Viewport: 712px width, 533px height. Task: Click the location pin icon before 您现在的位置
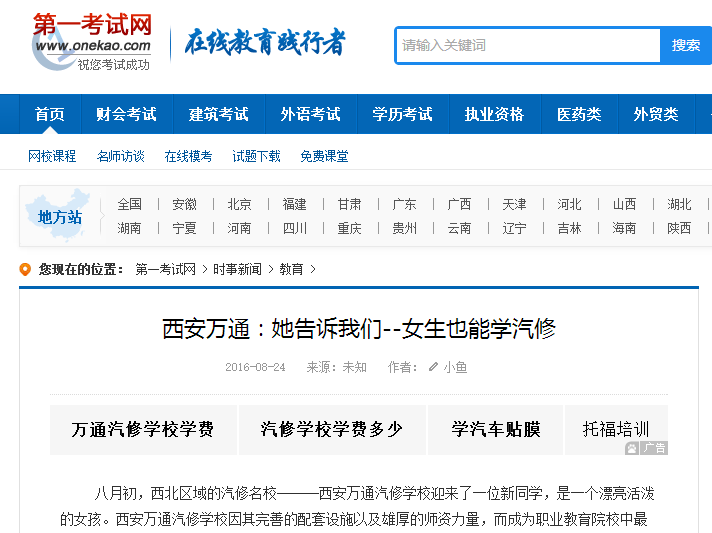click(x=26, y=269)
